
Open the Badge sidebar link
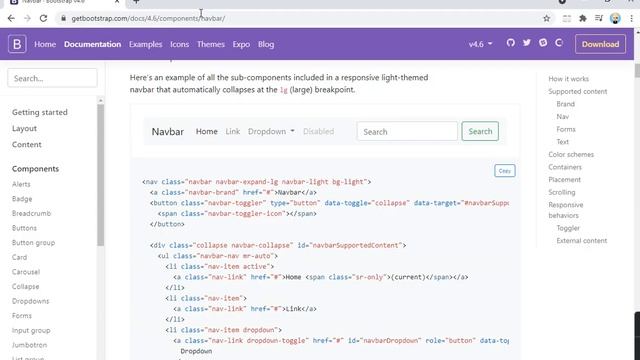pos(22,199)
